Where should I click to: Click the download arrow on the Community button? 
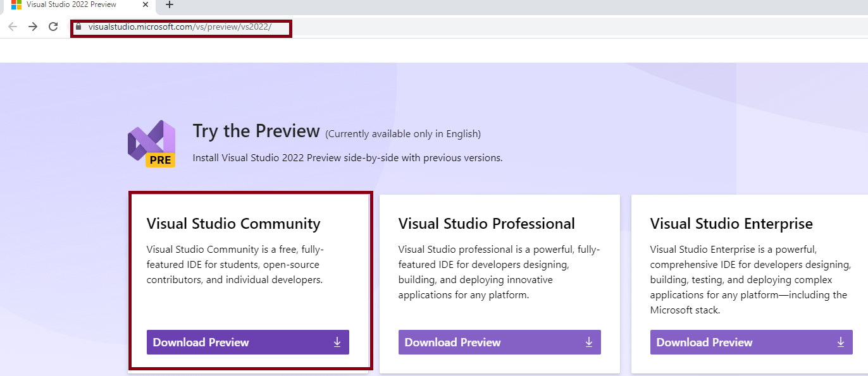coord(337,342)
